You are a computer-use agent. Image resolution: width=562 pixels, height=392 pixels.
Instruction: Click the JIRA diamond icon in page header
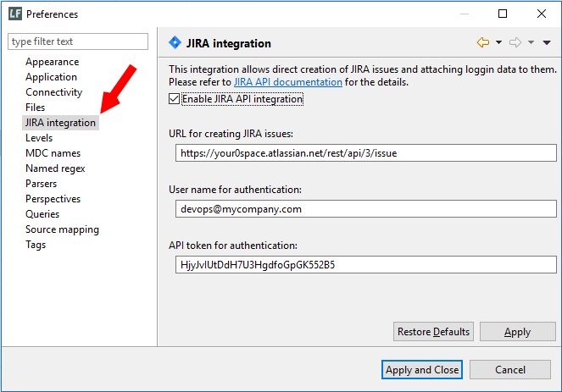175,42
